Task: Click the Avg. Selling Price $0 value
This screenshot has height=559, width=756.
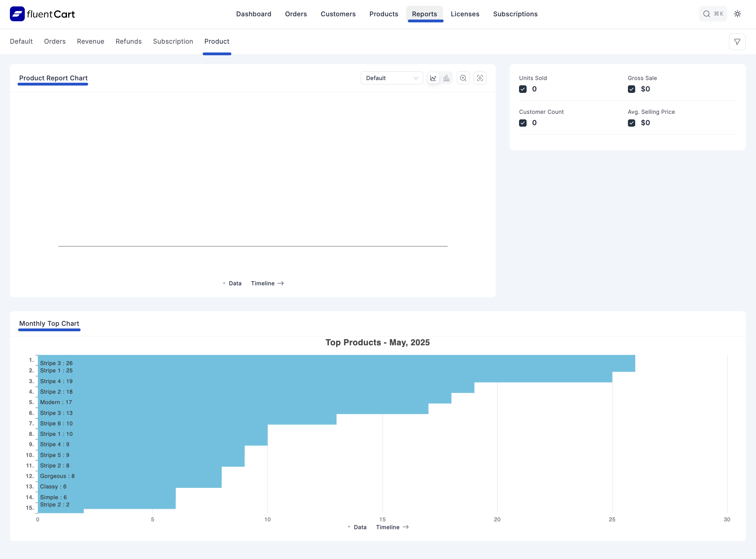Action: 645,123
